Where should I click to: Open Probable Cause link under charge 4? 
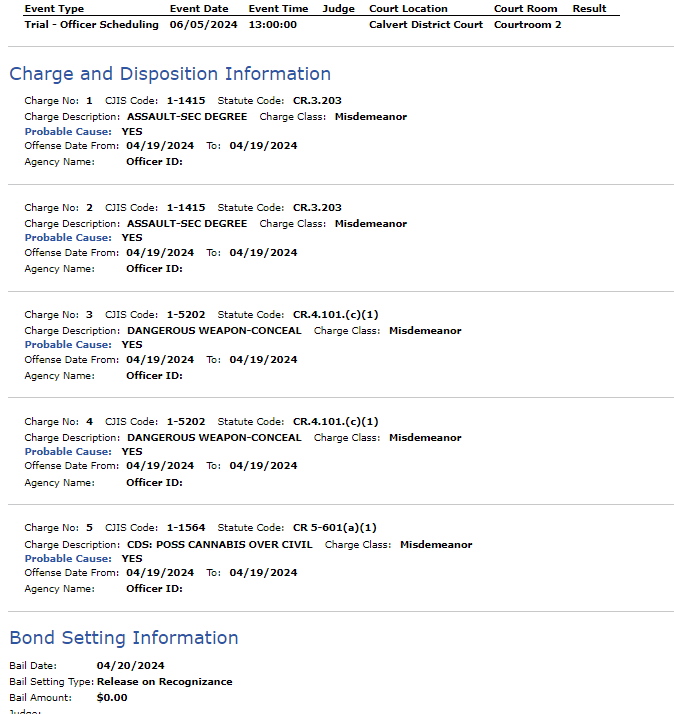click(68, 452)
